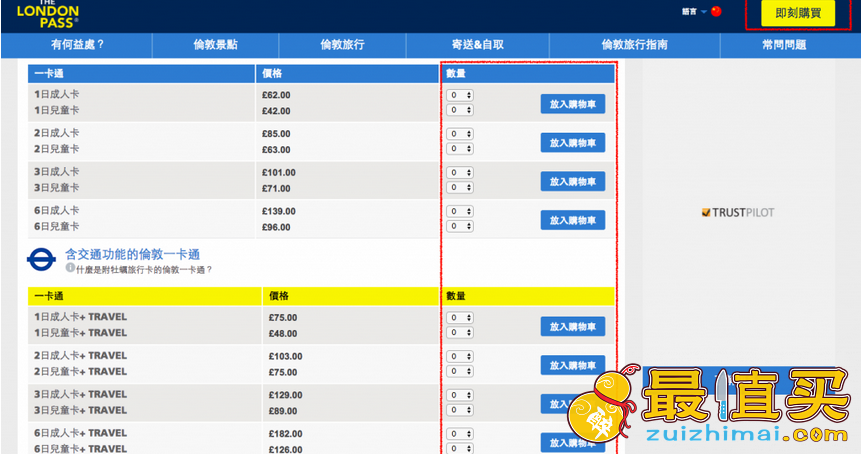This screenshot has width=864, height=454.
Task: Click the info icon beside 什麼是附牡蠣旅行卡
Action: (70, 268)
